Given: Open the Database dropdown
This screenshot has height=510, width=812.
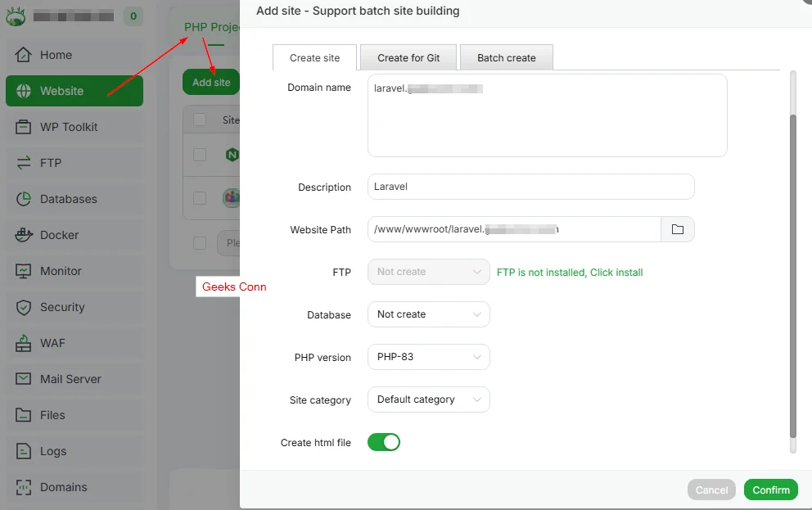Looking at the screenshot, I should point(428,314).
